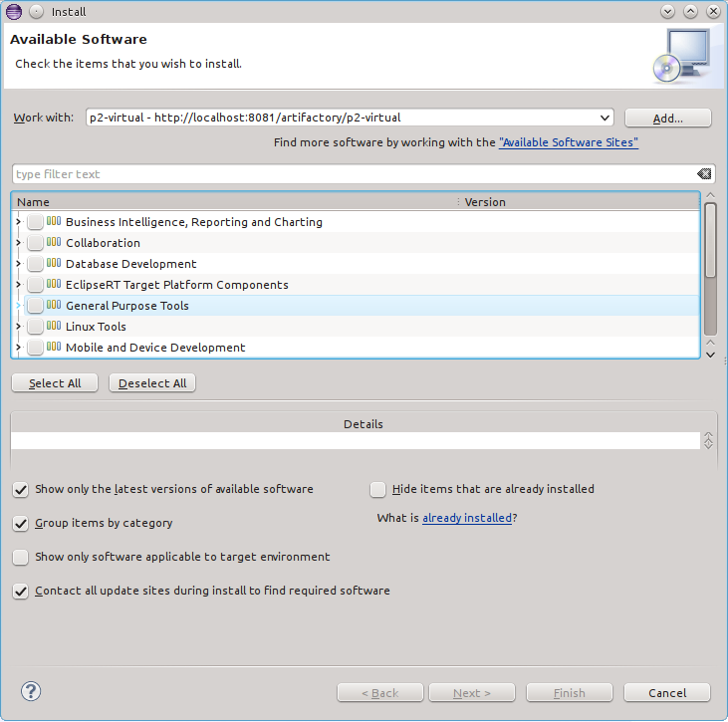Click in the type filter text field

point(356,174)
